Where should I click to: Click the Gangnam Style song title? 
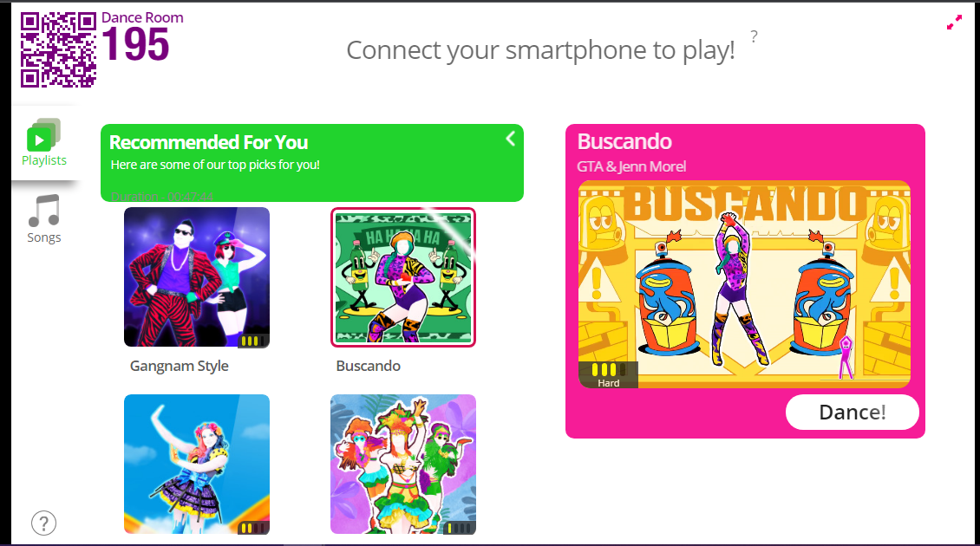pos(180,366)
